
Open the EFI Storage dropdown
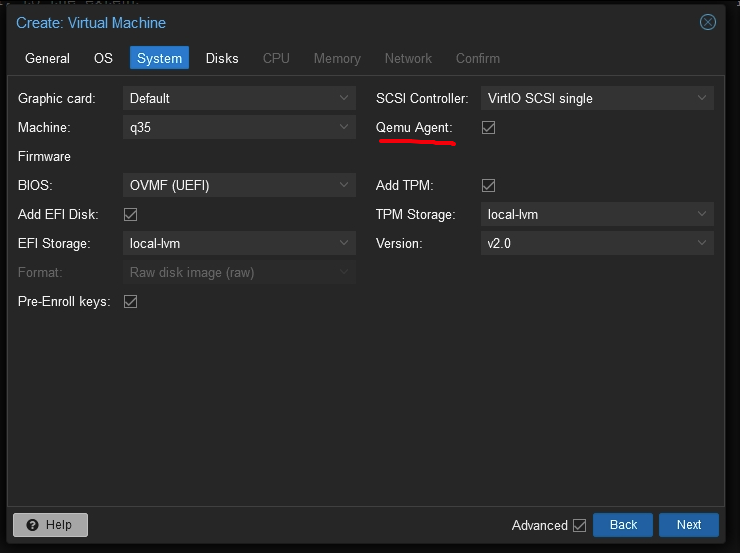click(x=239, y=244)
